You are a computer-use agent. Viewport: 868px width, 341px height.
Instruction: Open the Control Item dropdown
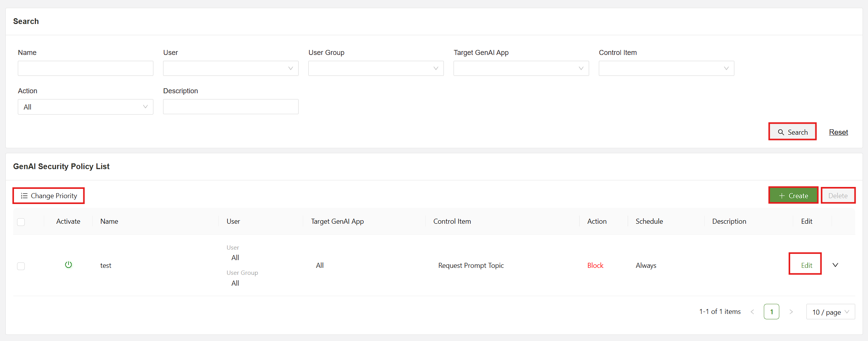click(666, 69)
